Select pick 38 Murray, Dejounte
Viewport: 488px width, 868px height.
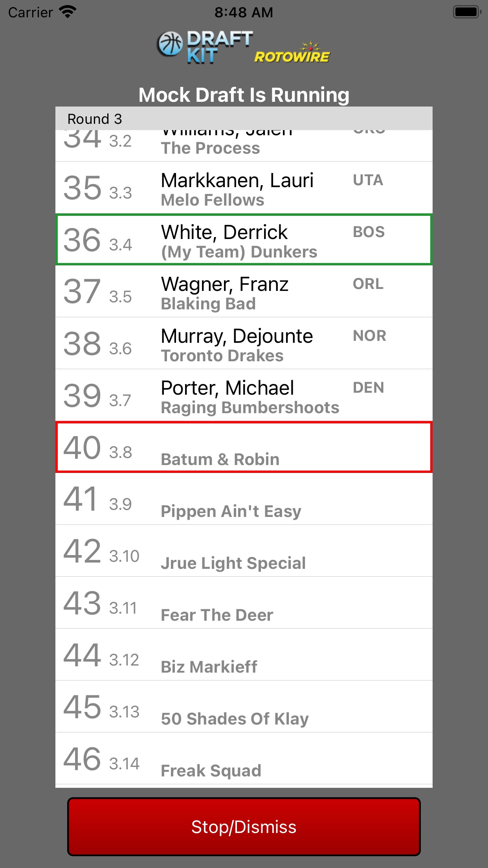click(244, 343)
